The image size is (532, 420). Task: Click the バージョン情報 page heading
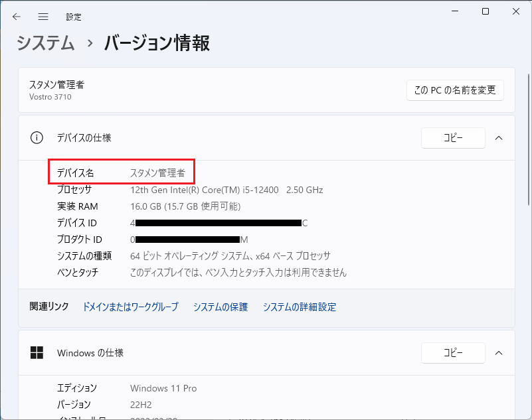tap(157, 43)
